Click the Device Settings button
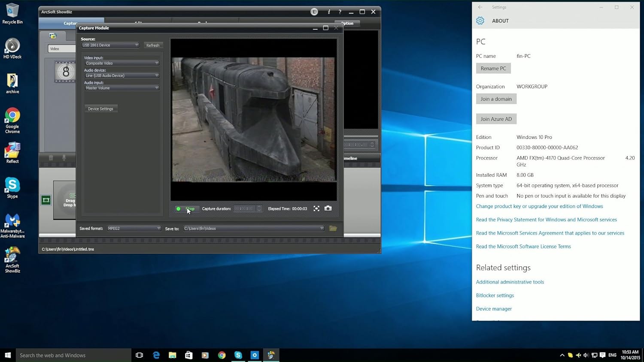The width and height of the screenshot is (644, 362). (x=100, y=109)
